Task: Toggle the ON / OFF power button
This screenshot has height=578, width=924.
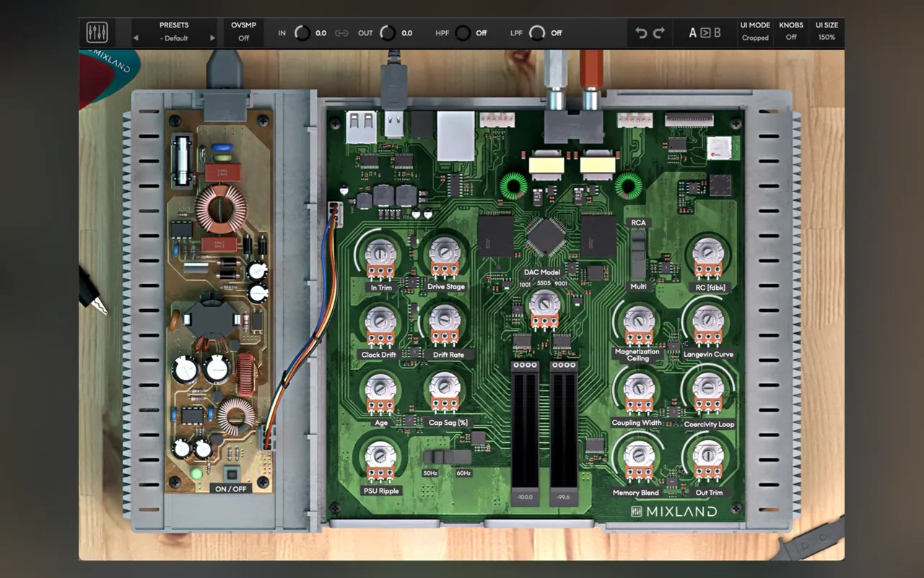Action: click(231, 475)
